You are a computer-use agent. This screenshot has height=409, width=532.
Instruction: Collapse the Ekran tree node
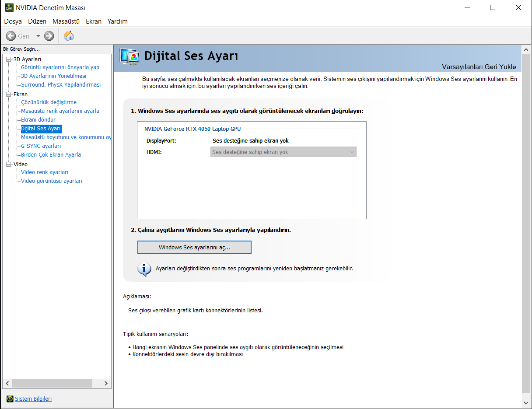coord(8,94)
